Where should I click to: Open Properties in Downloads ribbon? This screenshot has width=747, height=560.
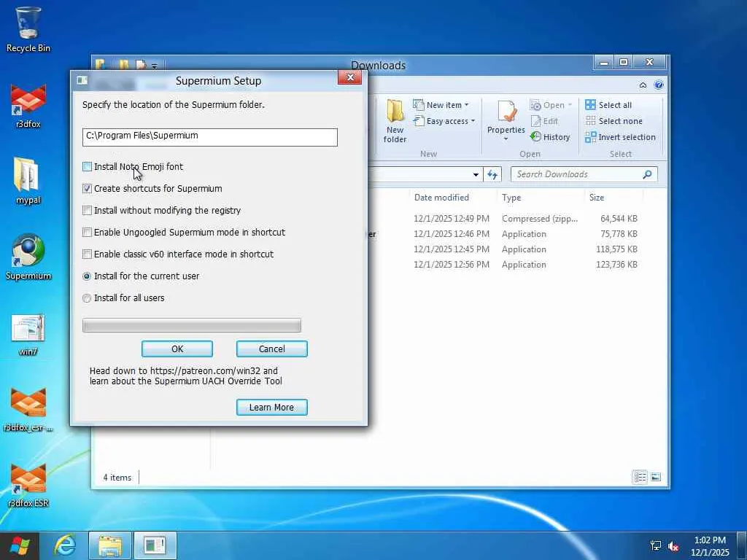[506, 116]
